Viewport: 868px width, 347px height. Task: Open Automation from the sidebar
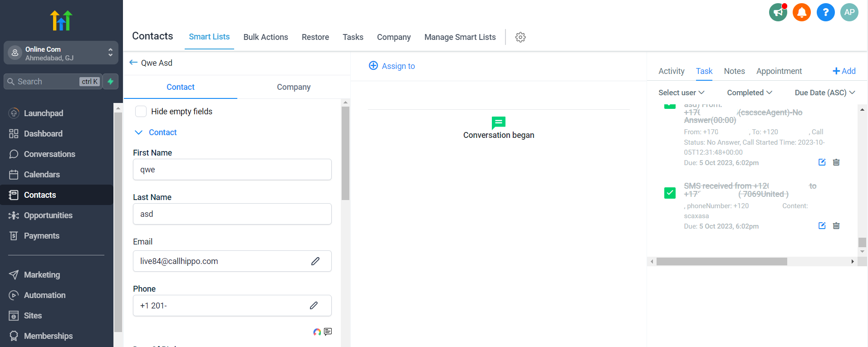pyautogui.click(x=44, y=295)
